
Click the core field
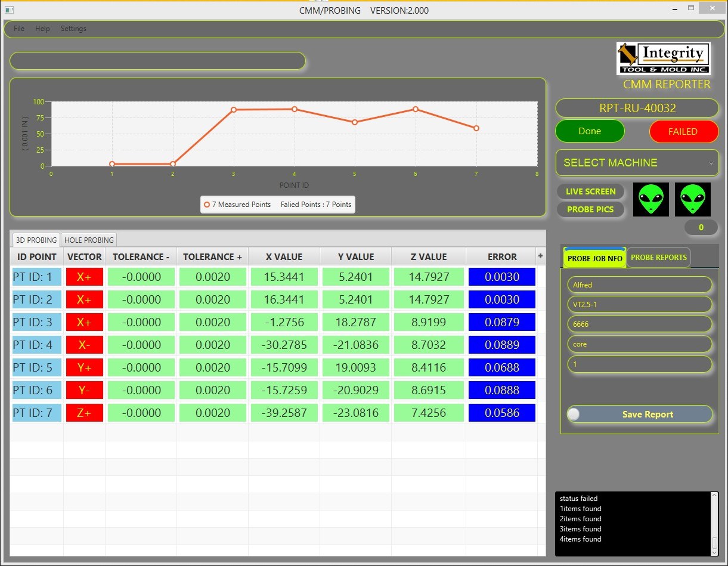[x=640, y=344]
